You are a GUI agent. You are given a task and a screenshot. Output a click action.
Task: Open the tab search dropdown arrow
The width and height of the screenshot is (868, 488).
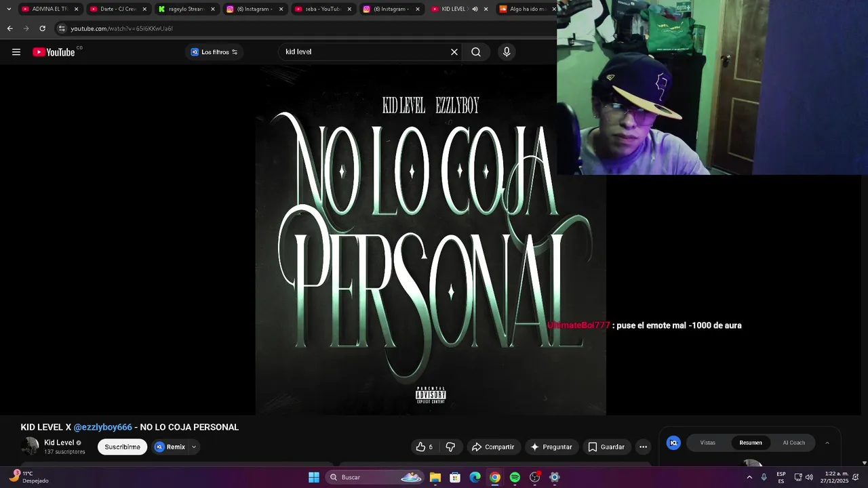pos(8,9)
